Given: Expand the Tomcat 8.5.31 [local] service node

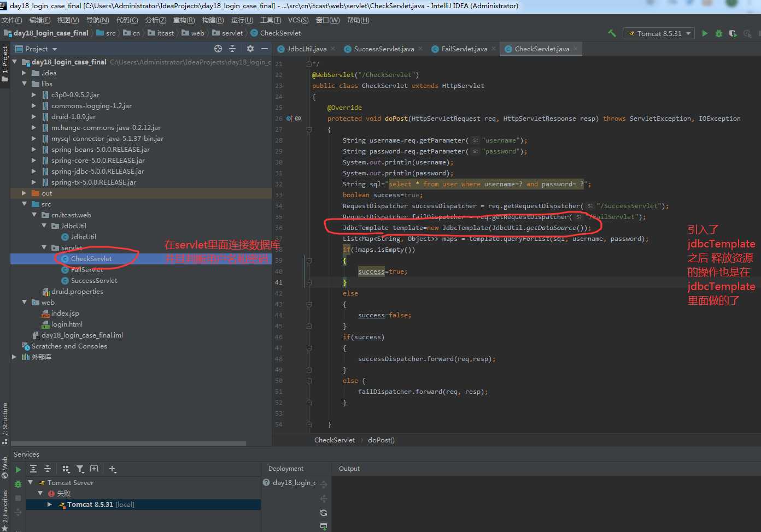Looking at the screenshot, I should (x=49, y=505).
